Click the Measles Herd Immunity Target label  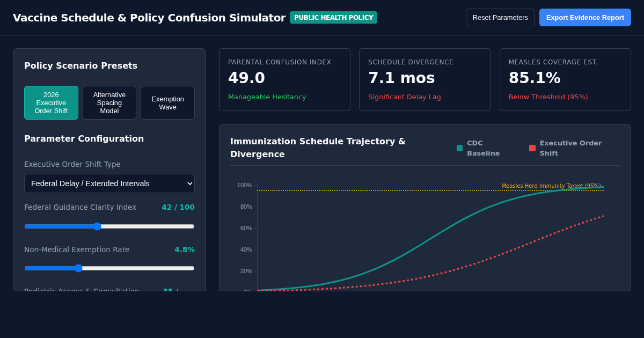coord(551,186)
